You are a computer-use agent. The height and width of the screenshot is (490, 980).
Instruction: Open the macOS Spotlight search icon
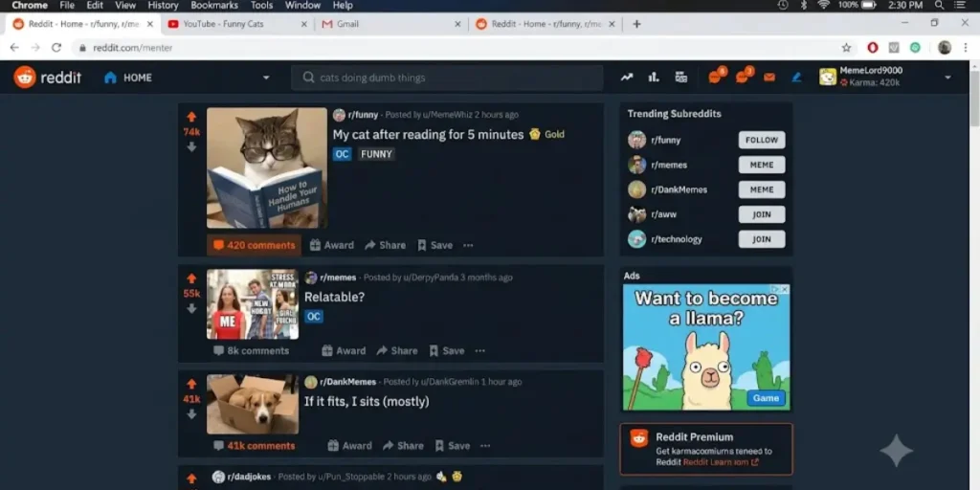point(940,5)
